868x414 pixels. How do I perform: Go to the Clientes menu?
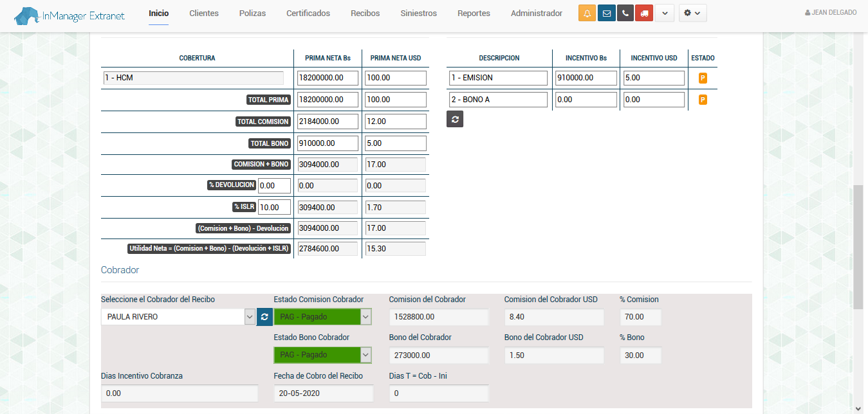click(x=204, y=14)
